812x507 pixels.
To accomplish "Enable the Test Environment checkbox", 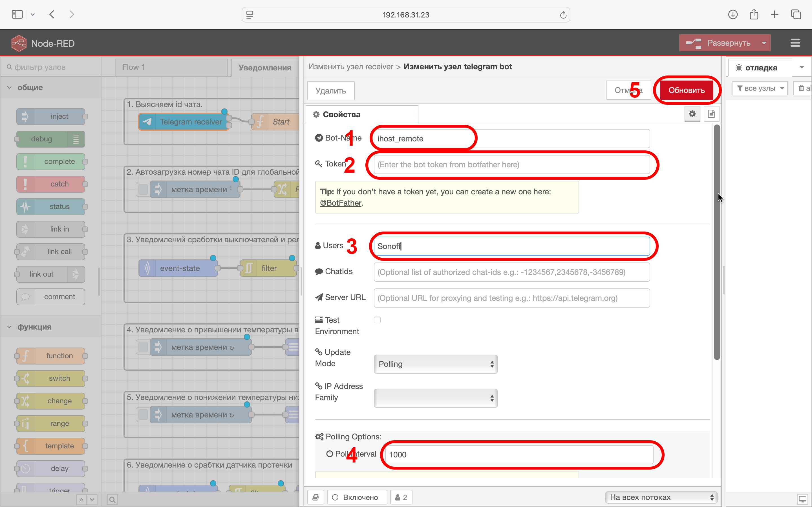I will point(377,320).
